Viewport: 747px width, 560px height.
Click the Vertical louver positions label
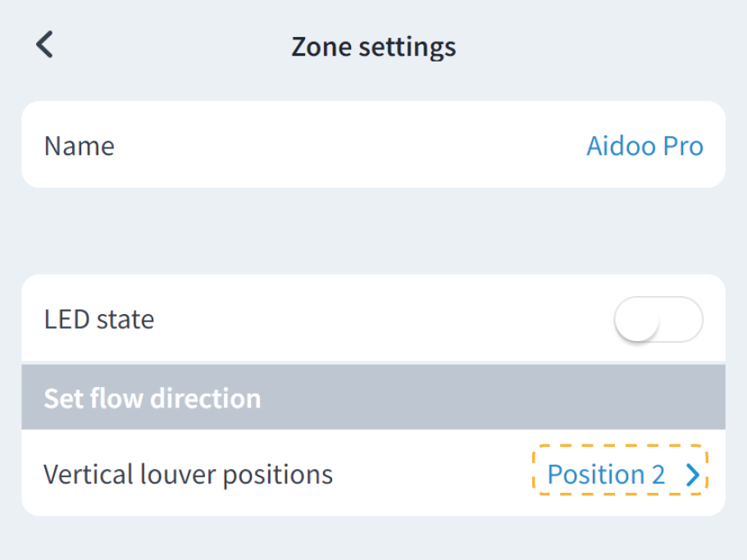(188, 475)
